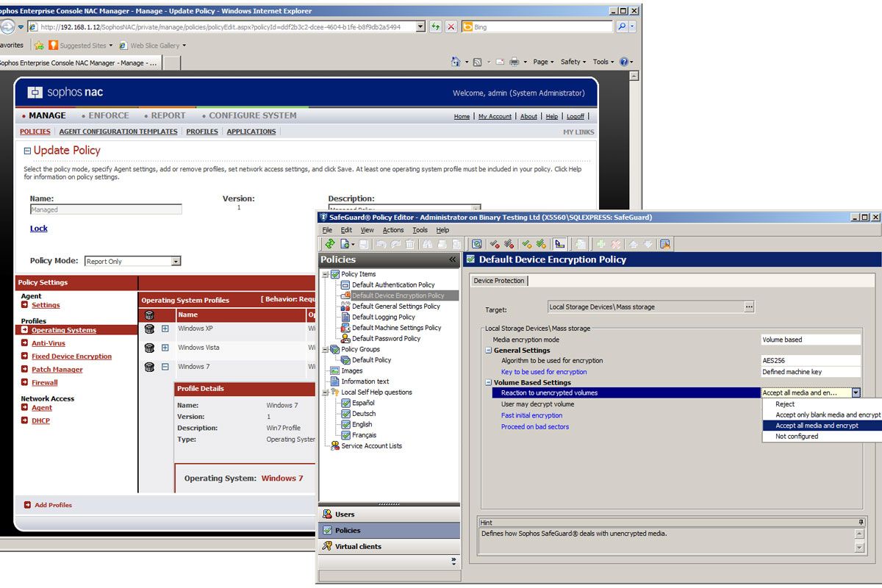This screenshot has height=588, width=882.
Task: Expand the Windows XP profile row
Action: (165, 329)
